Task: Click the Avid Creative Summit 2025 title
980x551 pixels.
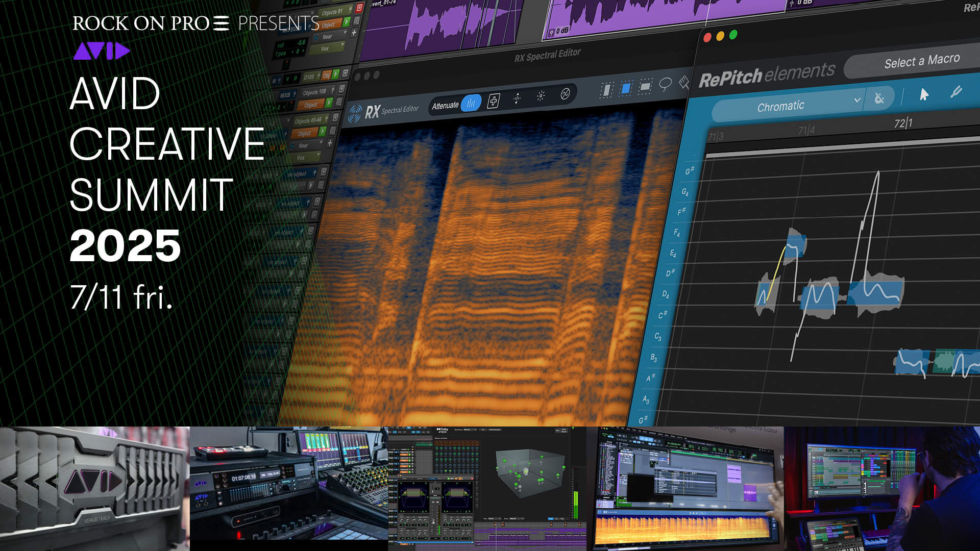Action: (166, 169)
